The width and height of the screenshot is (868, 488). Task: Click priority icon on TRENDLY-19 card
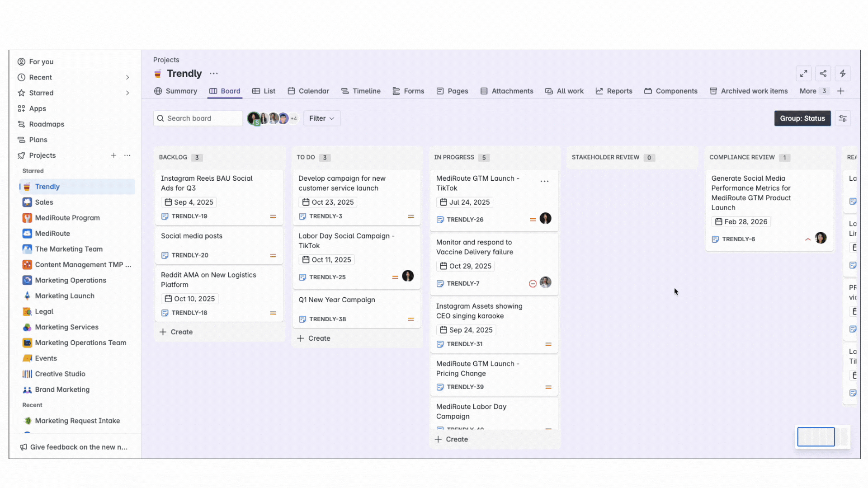click(x=273, y=216)
